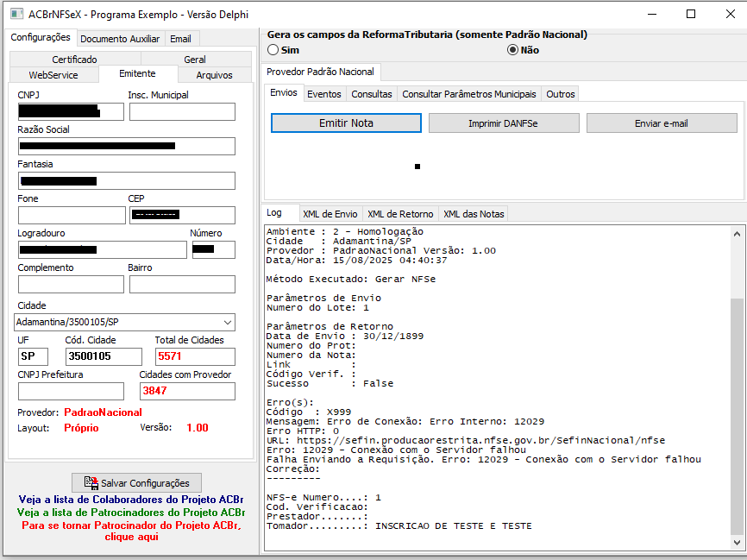The height and width of the screenshot is (560, 747).
Task: Click the Cód. Cidade field
Action: pos(104,356)
